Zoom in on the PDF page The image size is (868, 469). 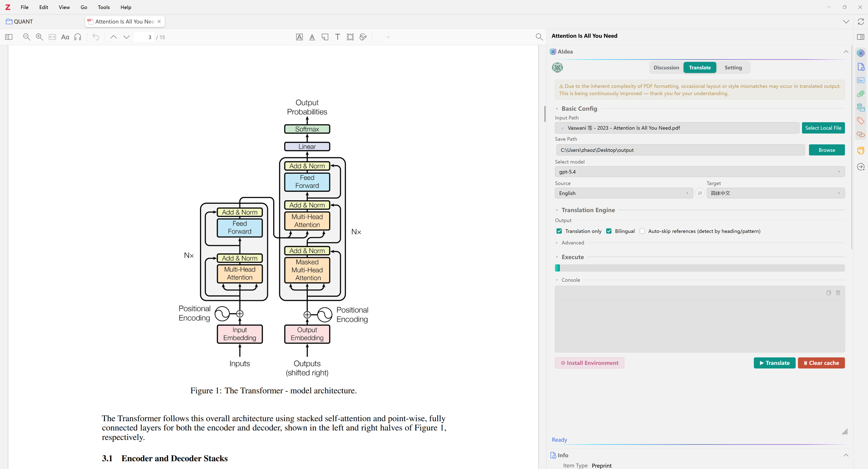click(x=39, y=37)
